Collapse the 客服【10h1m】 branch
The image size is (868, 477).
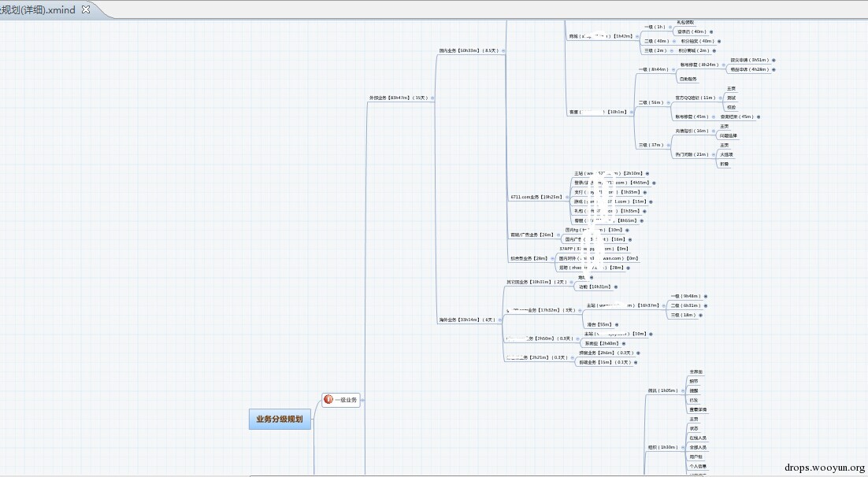(x=632, y=113)
